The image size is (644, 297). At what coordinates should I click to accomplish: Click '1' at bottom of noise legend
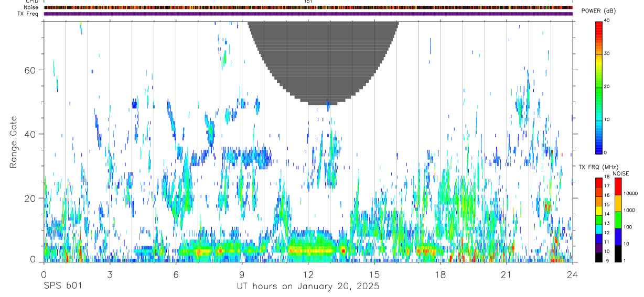[x=624, y=261]
